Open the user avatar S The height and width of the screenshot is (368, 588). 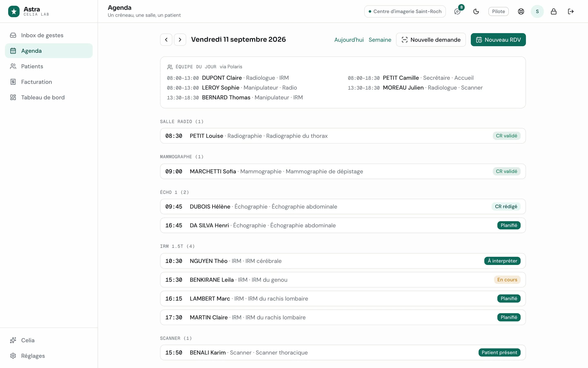(537, 11)
